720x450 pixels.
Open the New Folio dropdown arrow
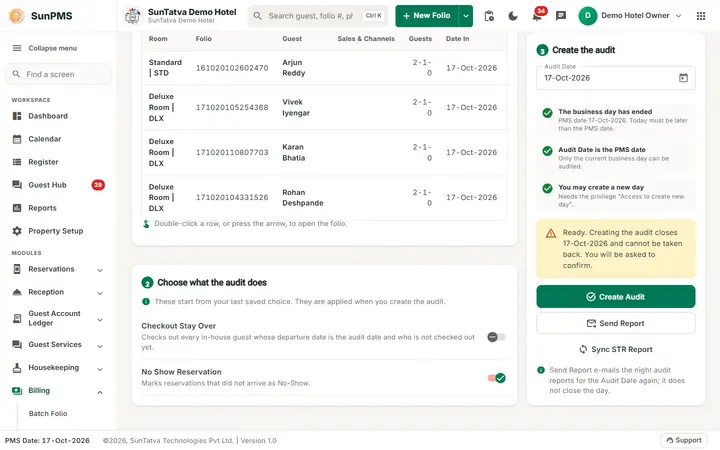click(x=466, y=16)
